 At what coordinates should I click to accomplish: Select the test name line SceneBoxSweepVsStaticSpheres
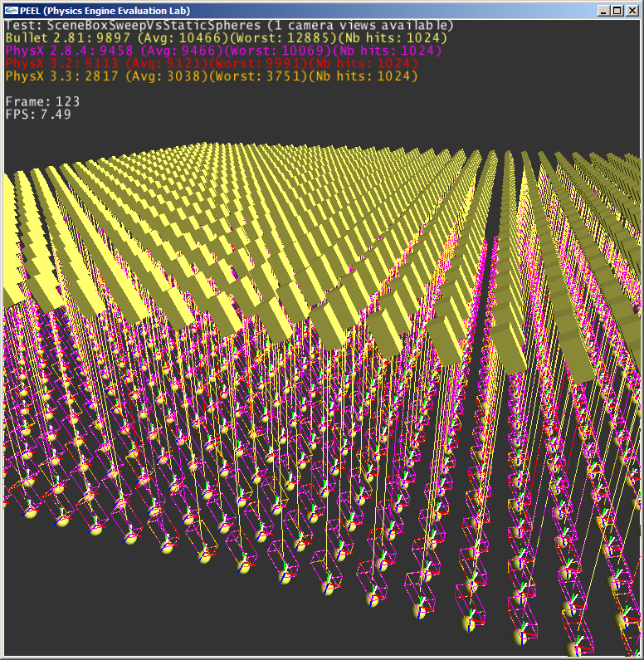[x=229, y=25]
